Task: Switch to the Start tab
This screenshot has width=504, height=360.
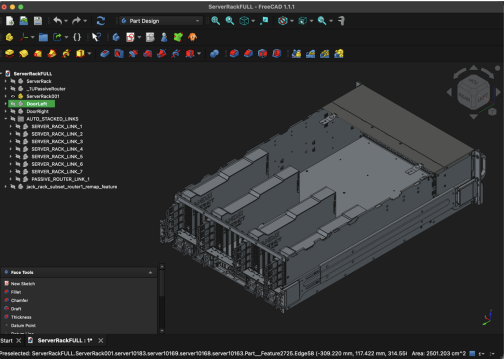Action: click(6, 340)
